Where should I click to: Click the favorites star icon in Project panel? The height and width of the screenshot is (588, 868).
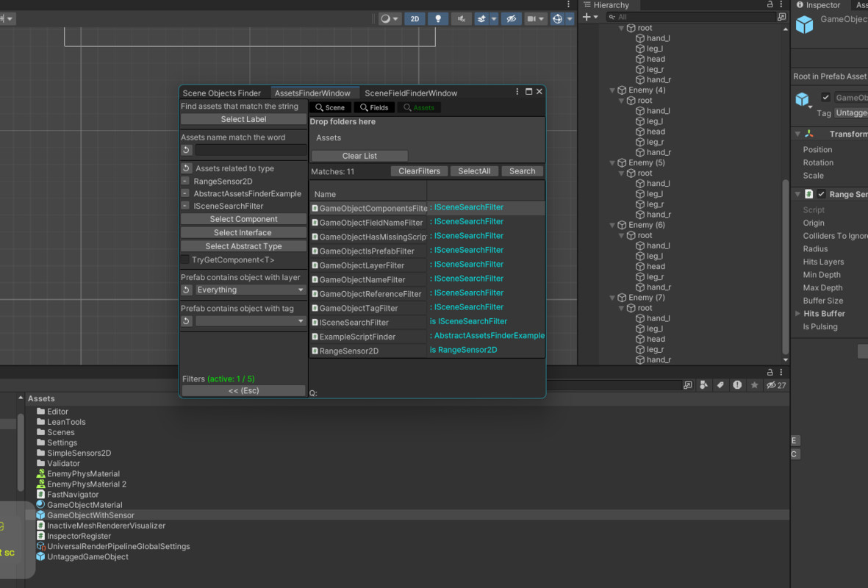pyautogui.click(x=754, y=385)
